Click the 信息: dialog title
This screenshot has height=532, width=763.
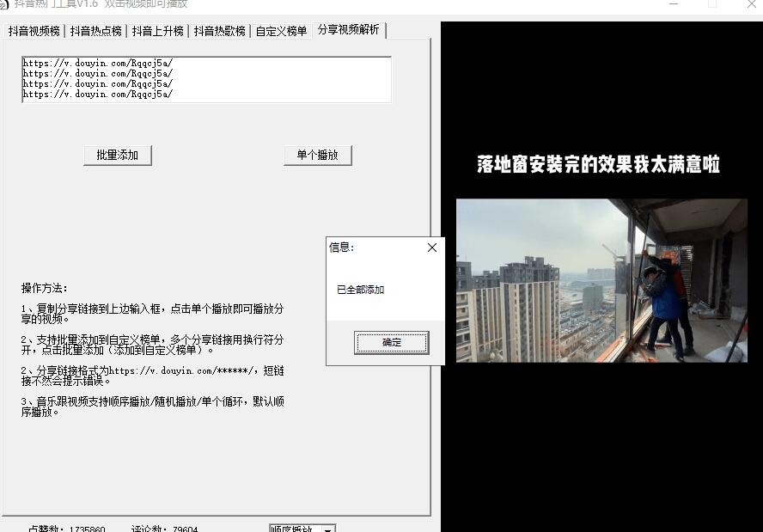click(x=342, y=248)
